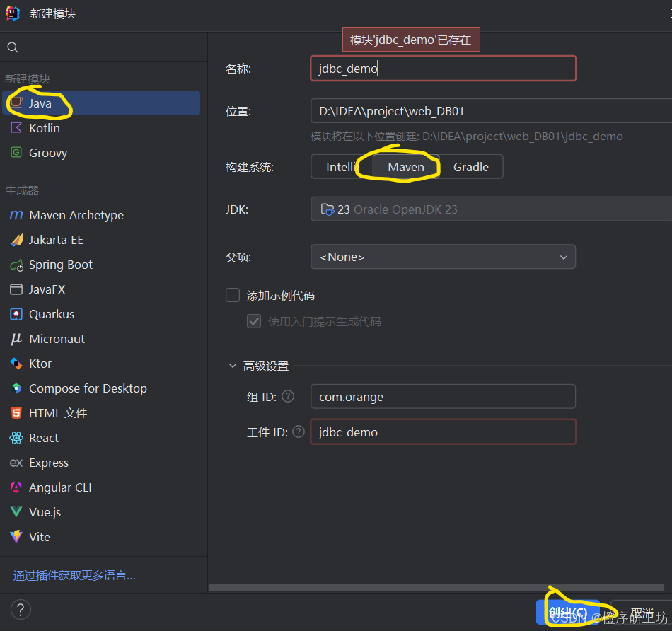This screenshot has width=672, height=631.
Task: Open the 父项 dropdown
Action: (443, 257)
